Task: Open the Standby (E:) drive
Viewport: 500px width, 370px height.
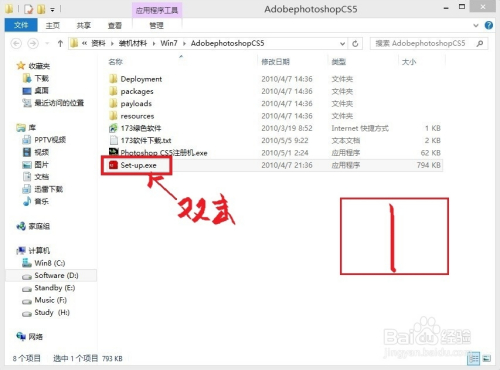Action: click(x=55, y=288)
